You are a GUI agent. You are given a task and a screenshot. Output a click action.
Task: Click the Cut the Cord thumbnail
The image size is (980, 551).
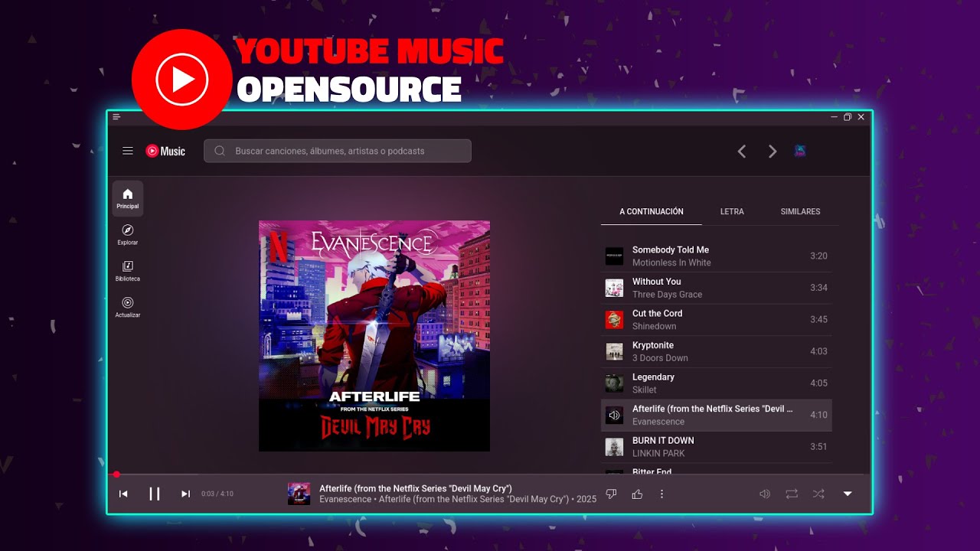pos(614,320)
